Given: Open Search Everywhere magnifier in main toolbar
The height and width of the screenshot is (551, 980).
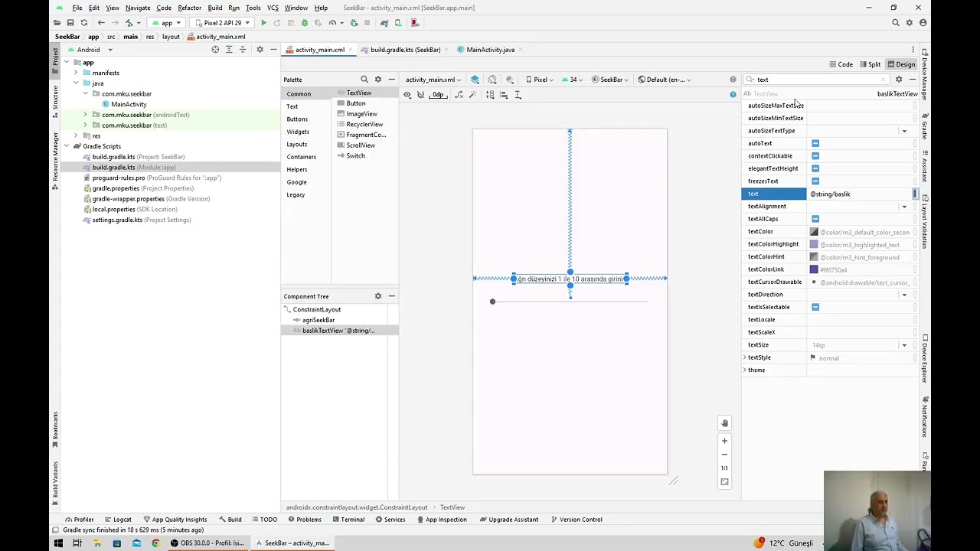Looking at the screenshot, I should 895,23.
